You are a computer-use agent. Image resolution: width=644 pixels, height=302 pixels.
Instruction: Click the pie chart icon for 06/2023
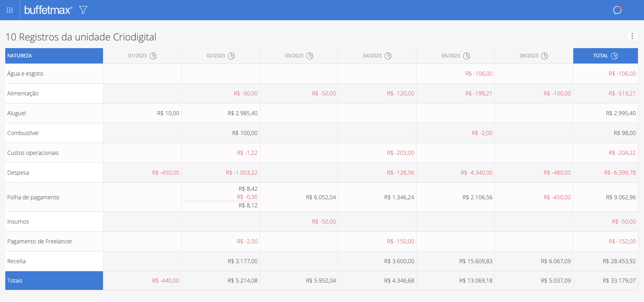pos(545,56)
